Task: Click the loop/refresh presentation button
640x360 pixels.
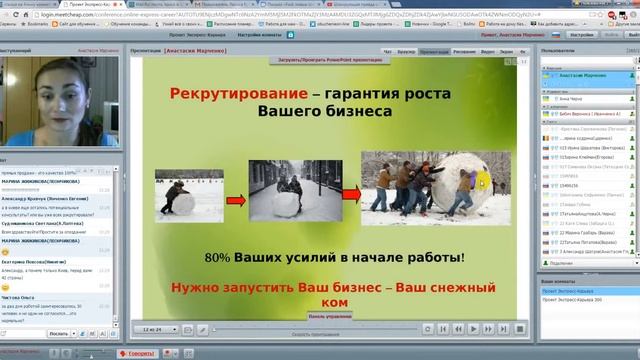Action: tap(427, 329)
